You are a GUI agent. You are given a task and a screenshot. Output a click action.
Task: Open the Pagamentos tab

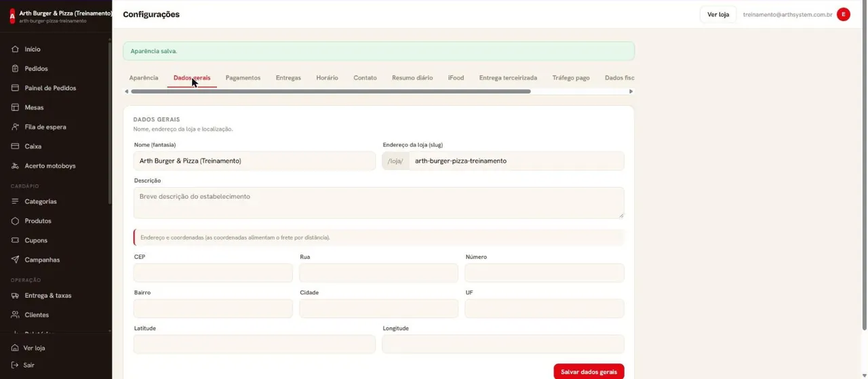pos(243,78)
